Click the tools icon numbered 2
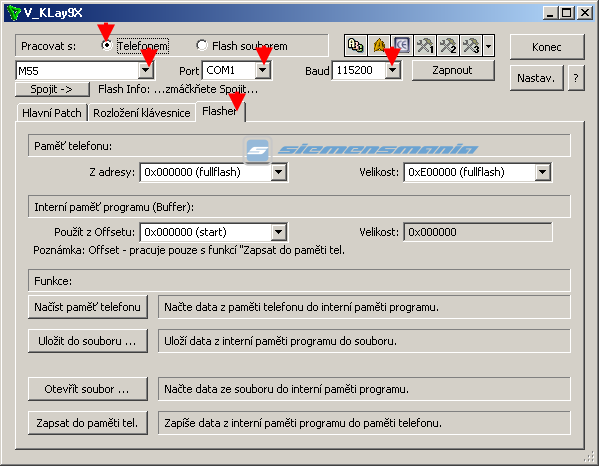Screen dimensions: 599x466 [448, 46]
